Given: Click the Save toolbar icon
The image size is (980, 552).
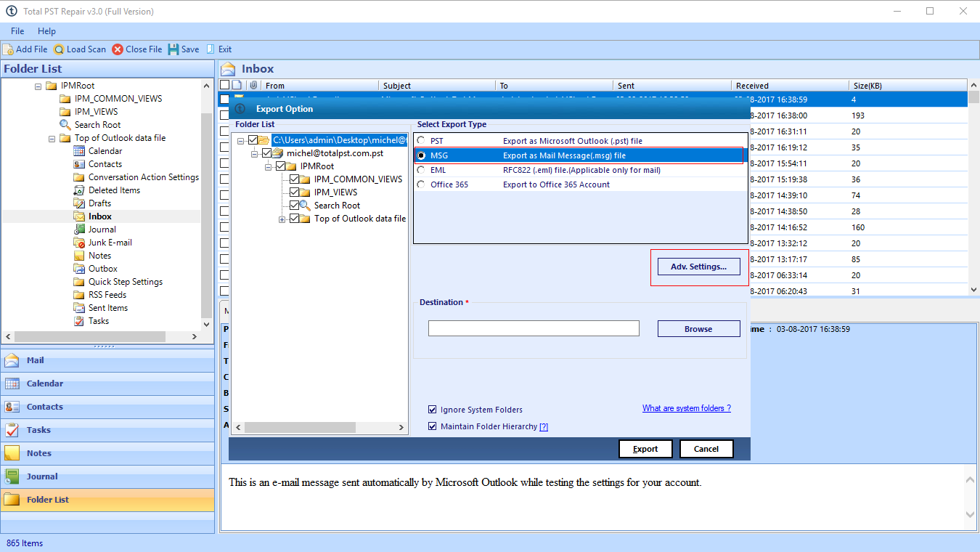Looking at the screenshot, I should (x=173, y=49).
